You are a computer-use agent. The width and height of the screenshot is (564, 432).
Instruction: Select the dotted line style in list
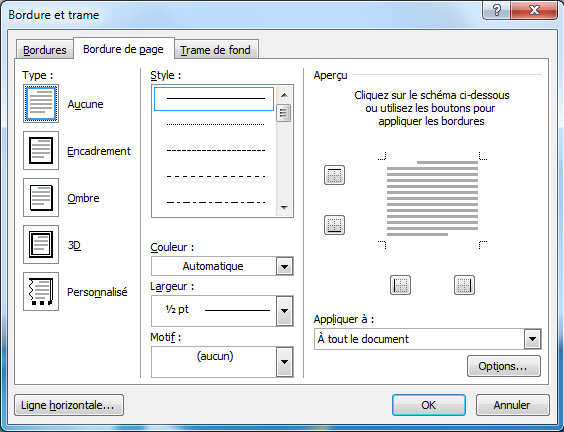coord(215,124)
